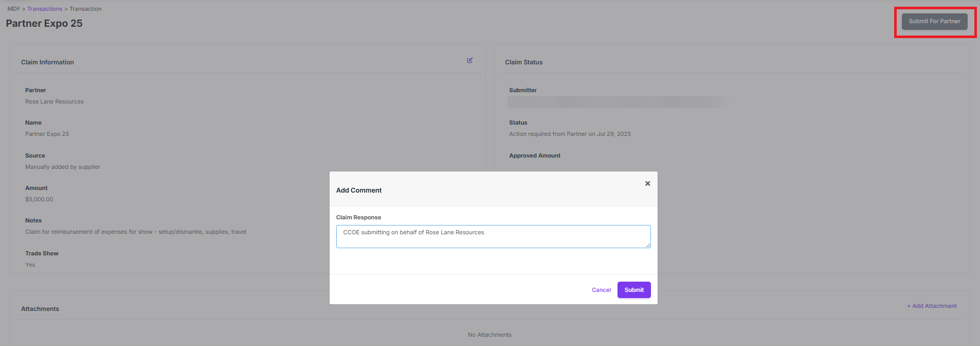The image size is (980, 346).
Task: Select the MDF breadcrumb item
Action: 13,9
